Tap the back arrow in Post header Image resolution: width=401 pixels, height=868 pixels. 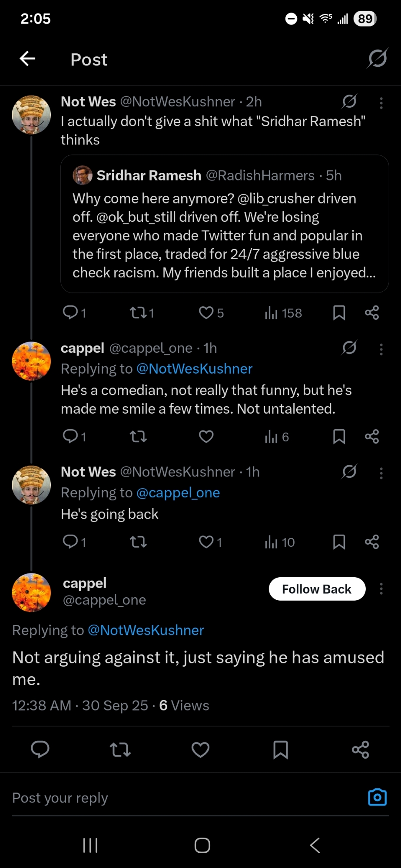(x=27, y=59)
